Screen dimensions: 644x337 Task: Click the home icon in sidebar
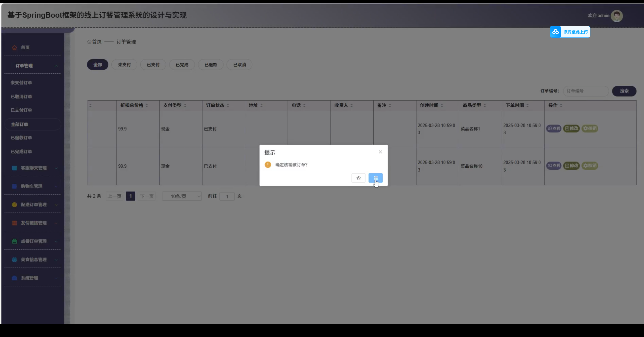click(15, 47)
